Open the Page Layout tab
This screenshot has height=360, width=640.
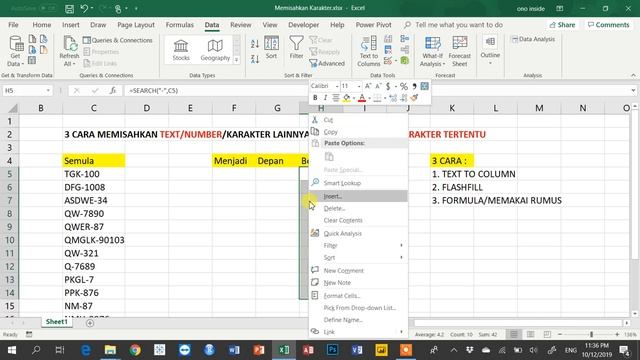point(136,25)
